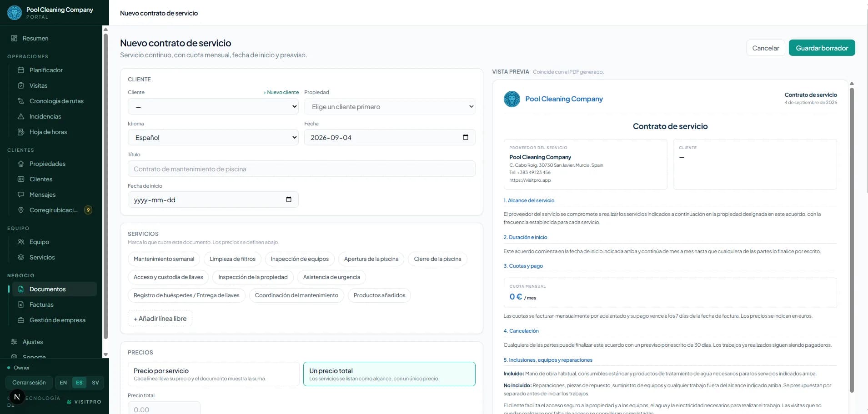Click the Clientes sidebar icon

[21, 179]
